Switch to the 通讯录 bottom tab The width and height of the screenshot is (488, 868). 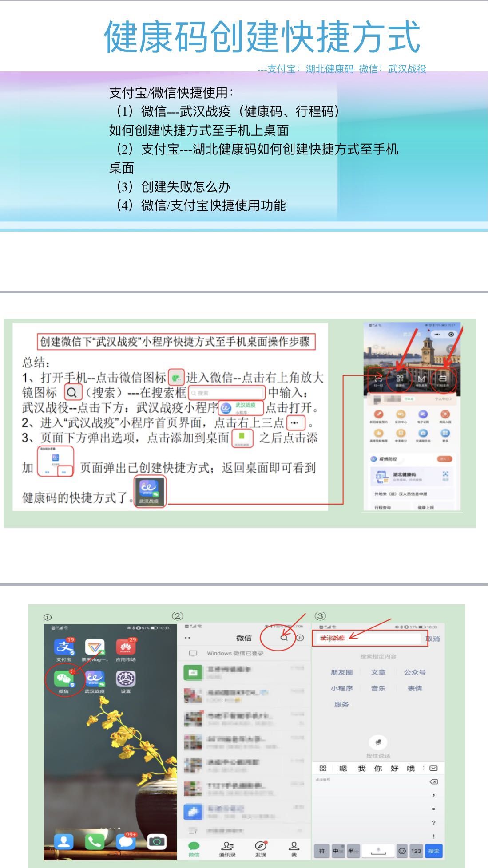click(227, 848)
